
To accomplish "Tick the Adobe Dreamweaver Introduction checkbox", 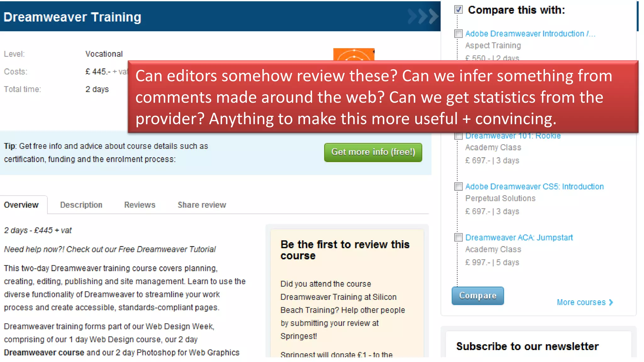I will 458,34.
